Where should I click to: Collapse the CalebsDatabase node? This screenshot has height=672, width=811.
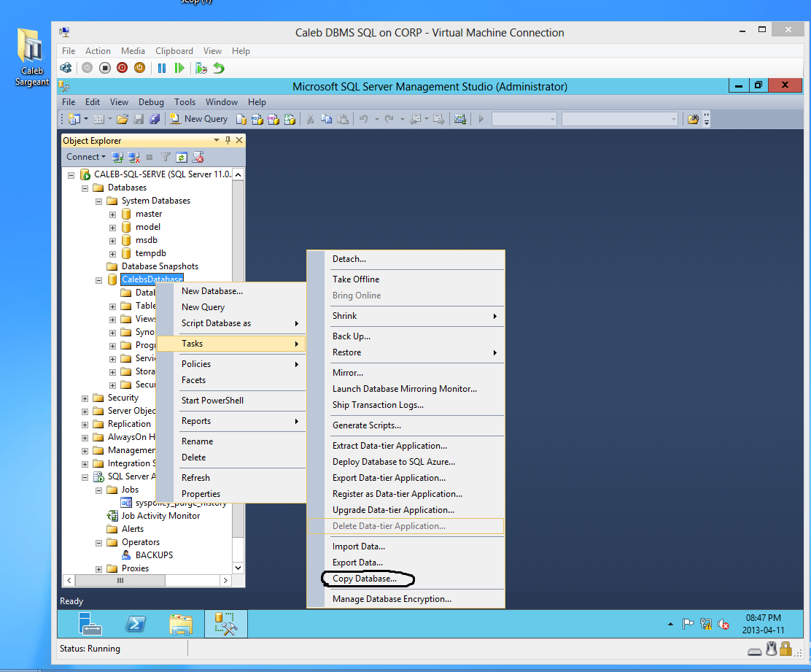(x=98, y=280)
